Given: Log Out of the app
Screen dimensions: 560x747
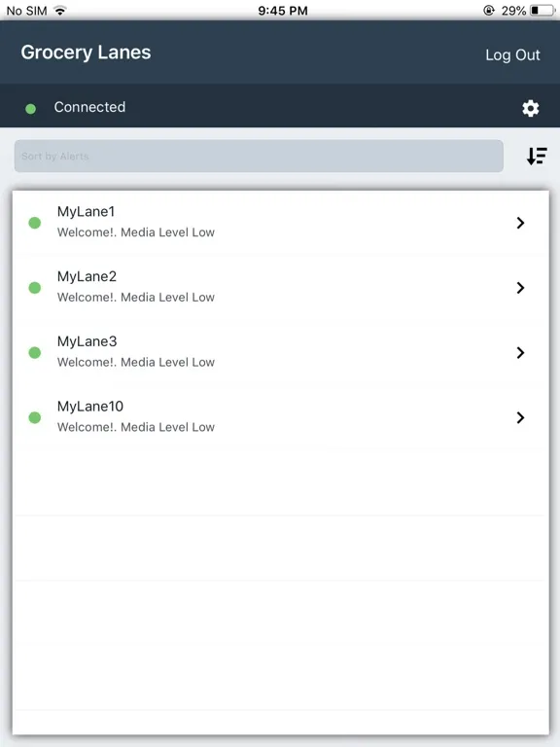Looking at the screenshot, I should (x=512, y=54).
